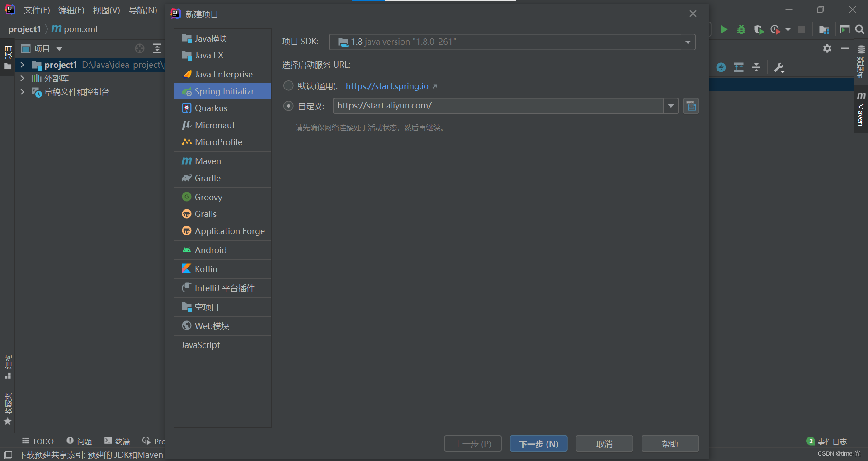Click 下一步 (N) button

click(538, 444)
